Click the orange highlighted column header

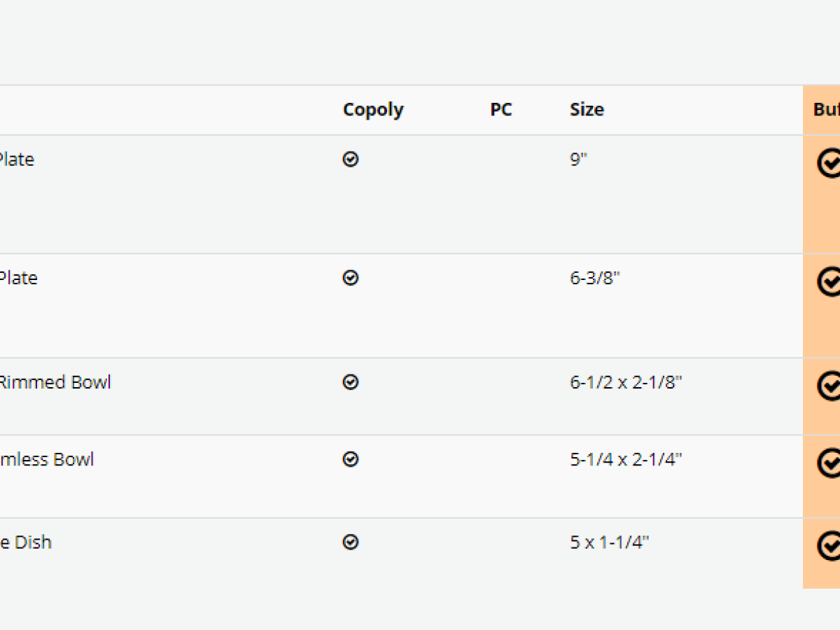coord(826,110)
